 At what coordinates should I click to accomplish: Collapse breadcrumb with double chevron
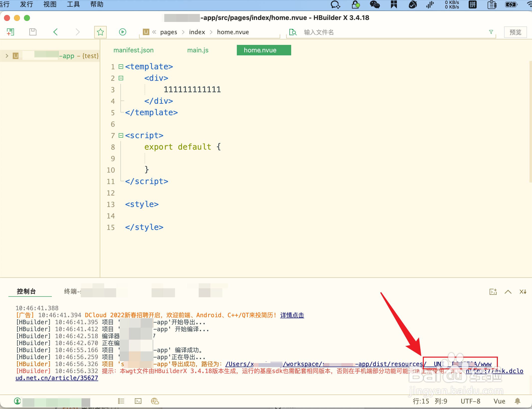154,32
